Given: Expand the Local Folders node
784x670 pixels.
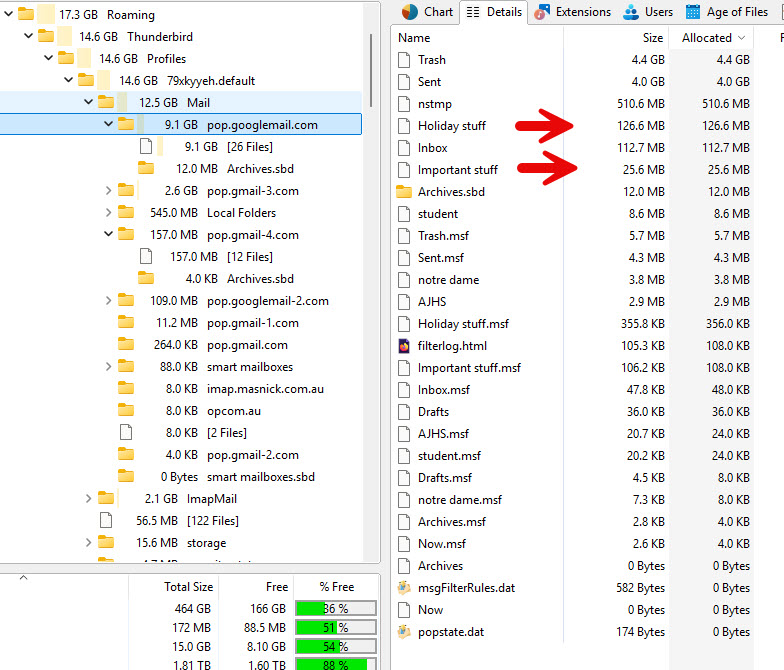Looking at the screenshot, I should [108, 212].
